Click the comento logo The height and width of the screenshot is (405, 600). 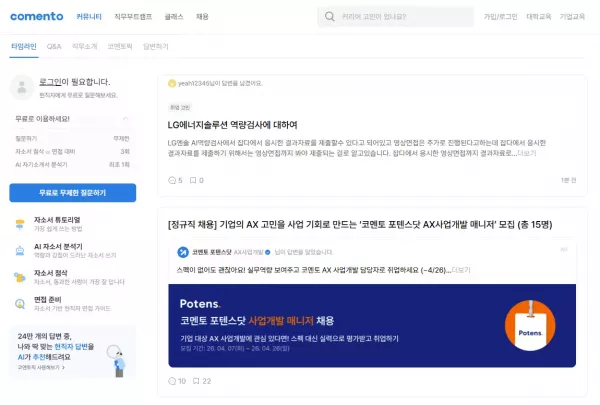[37, 16]
